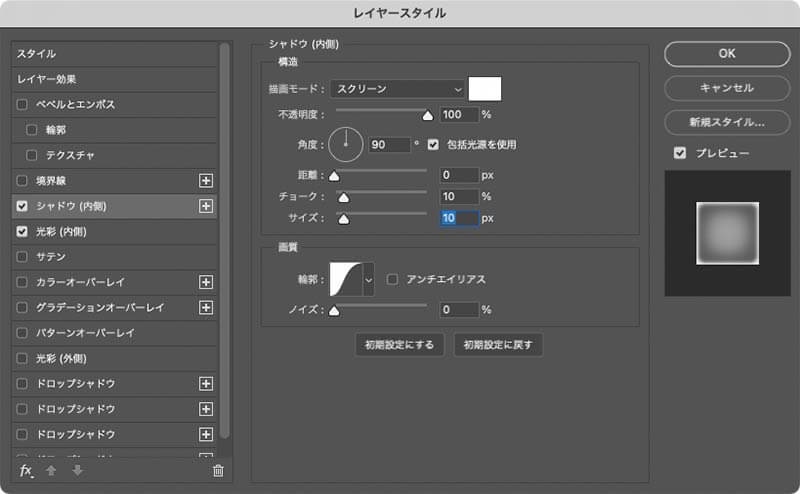Click the ノイズ noise slider handle

[x=334, y=311]
